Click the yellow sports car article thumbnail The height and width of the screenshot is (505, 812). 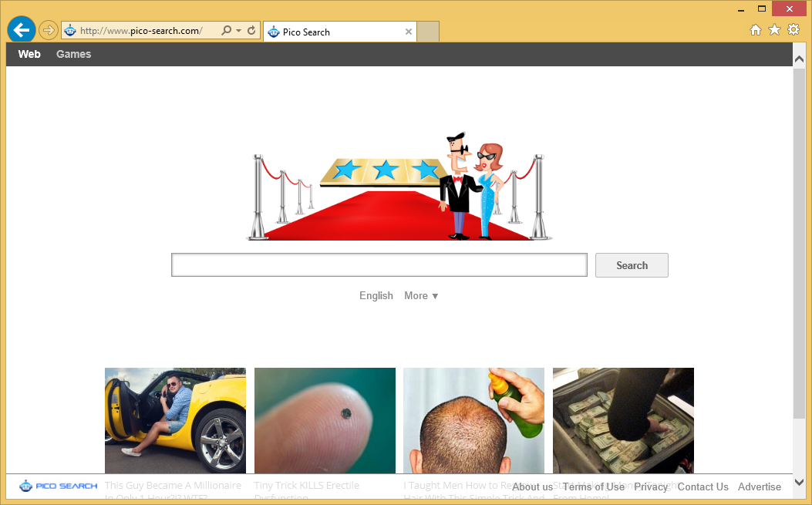point(175,420)
